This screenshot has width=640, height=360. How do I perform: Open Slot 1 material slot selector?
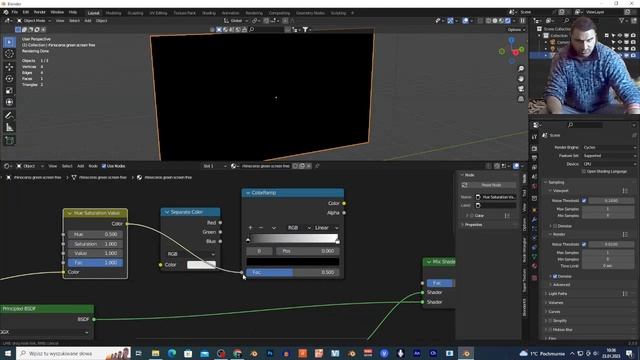(215, 166)
